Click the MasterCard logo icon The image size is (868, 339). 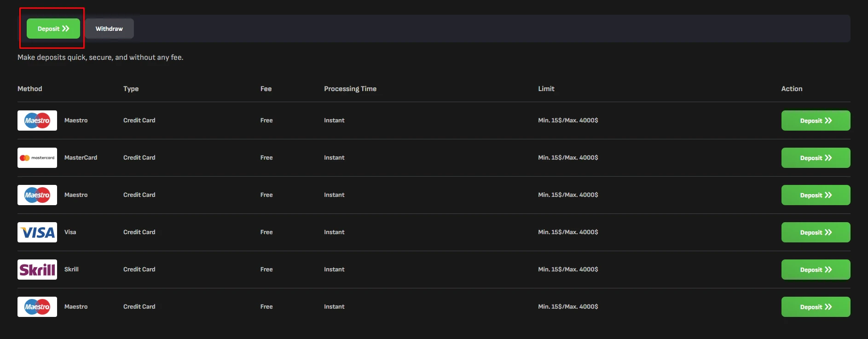(x=37, y=158)
